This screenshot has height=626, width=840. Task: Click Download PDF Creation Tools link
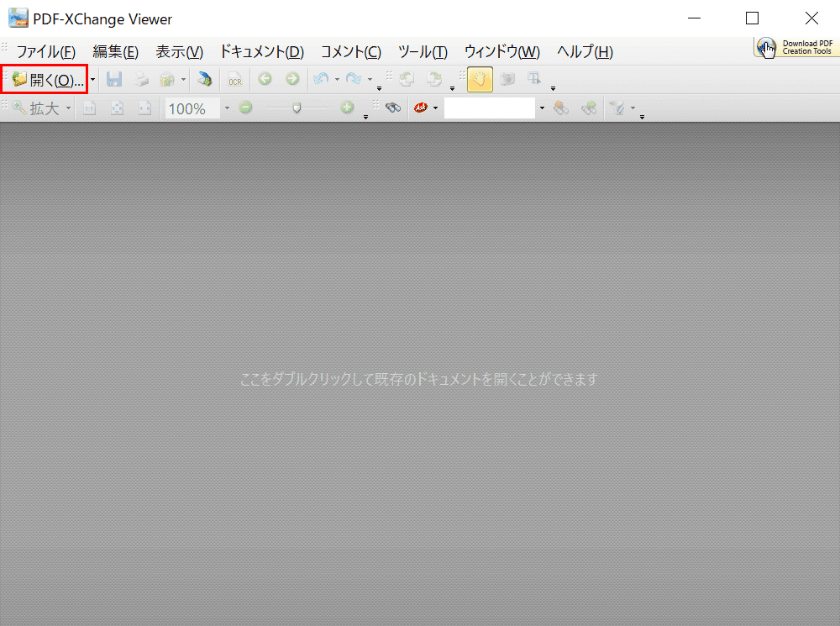[x=796, y=47]
